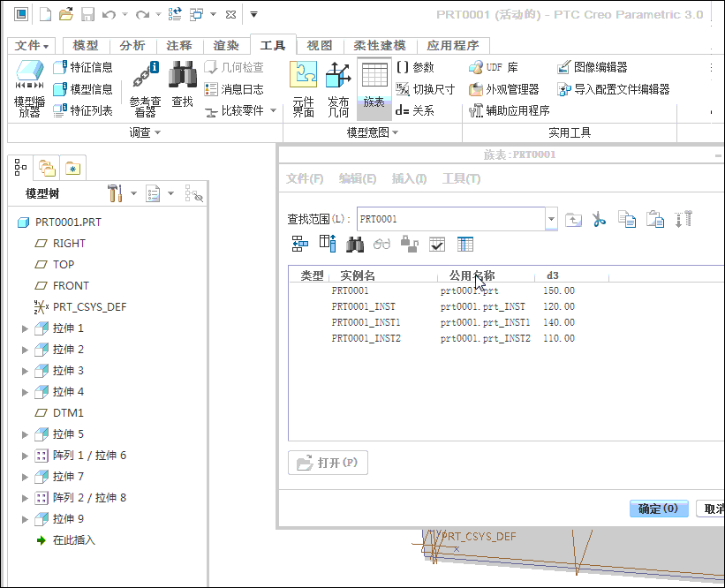Viewport: 725px width, 588px height.
Task: Open a file with the folder icon
Action: coord(66,14)
